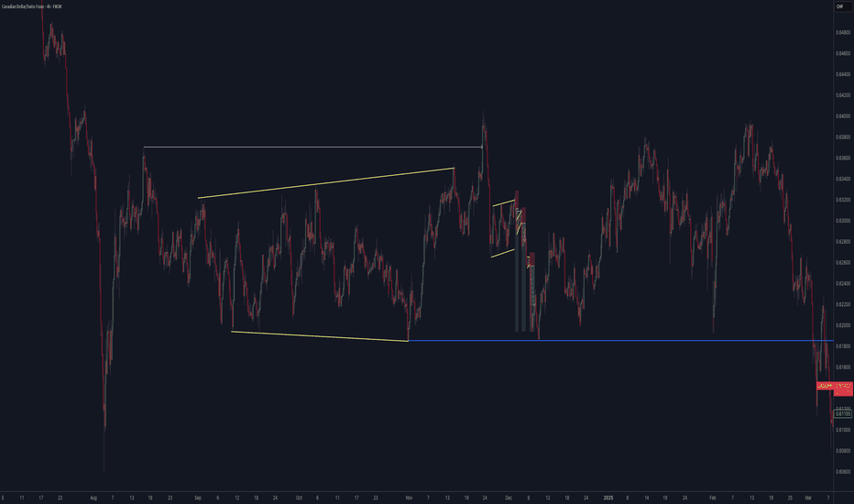Click the 0.61000 price axis label
The image size is (854, 504).
[x=843, y=430]
